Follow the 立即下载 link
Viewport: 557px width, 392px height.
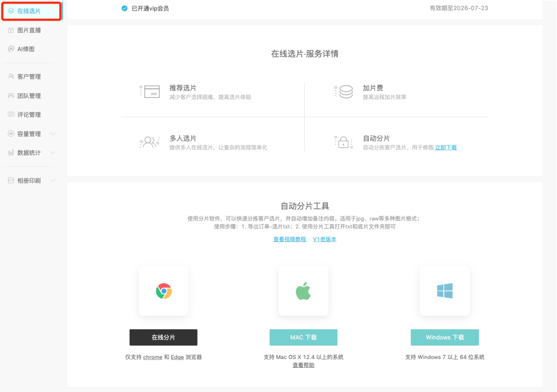pos(446,147)
